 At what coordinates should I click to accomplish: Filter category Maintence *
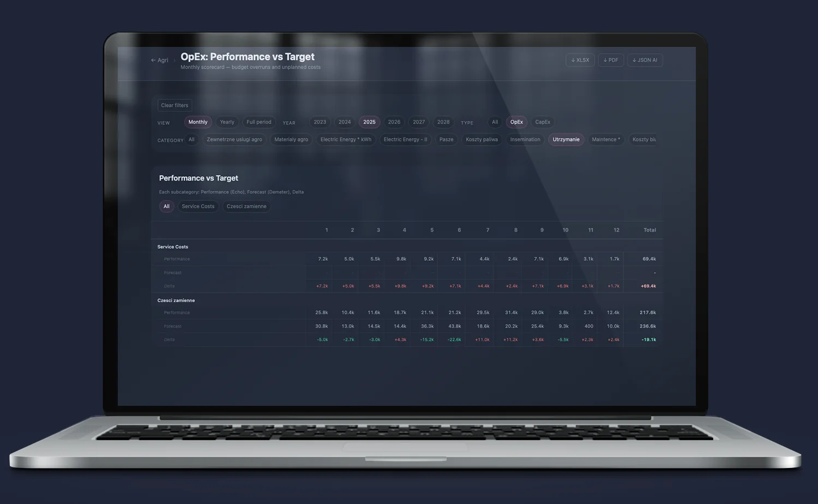point(606,140)
